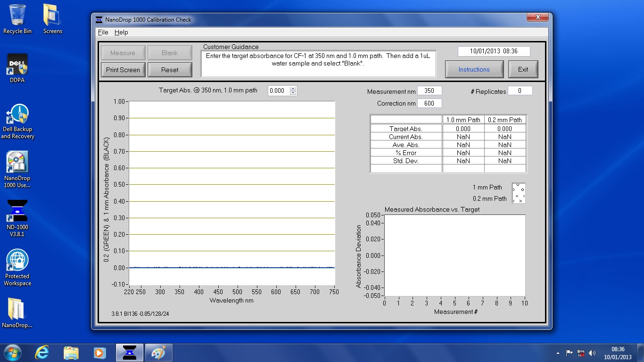
Task: Open the Windows Start menu
Action: (13, 353)
